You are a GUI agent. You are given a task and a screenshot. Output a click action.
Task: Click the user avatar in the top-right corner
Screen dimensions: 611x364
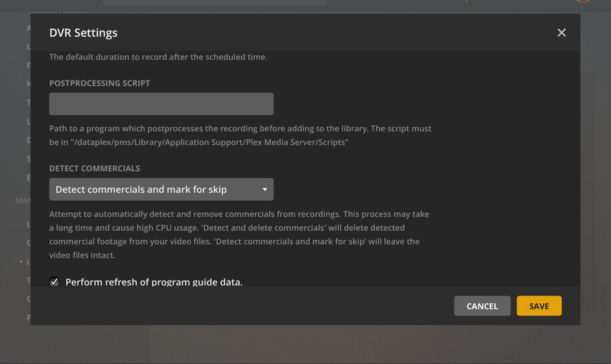[582, 1]
